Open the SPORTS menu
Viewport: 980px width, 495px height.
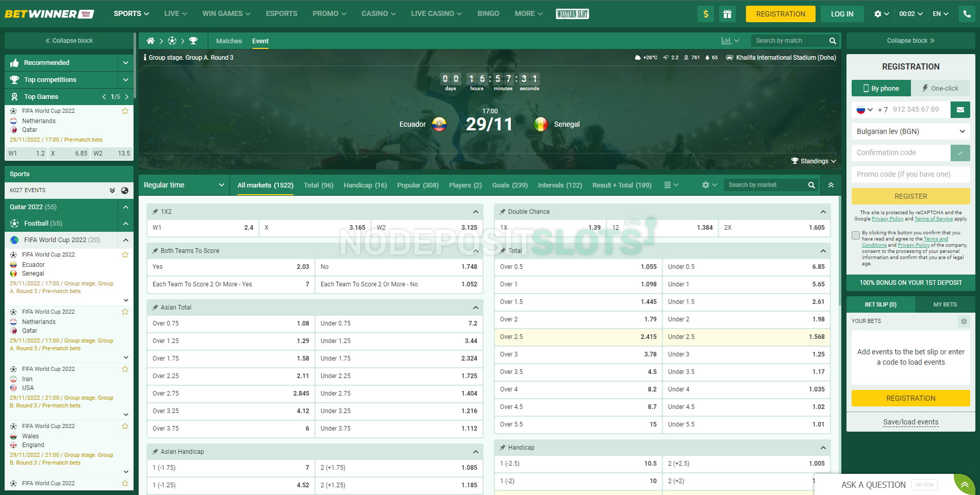click(x=131, y=14)
